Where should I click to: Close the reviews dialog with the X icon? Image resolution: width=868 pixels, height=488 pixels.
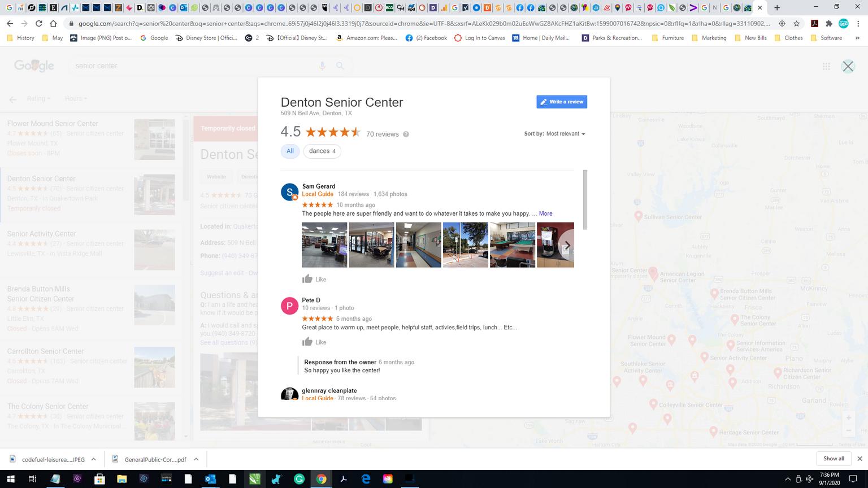(x=848, y=66)
